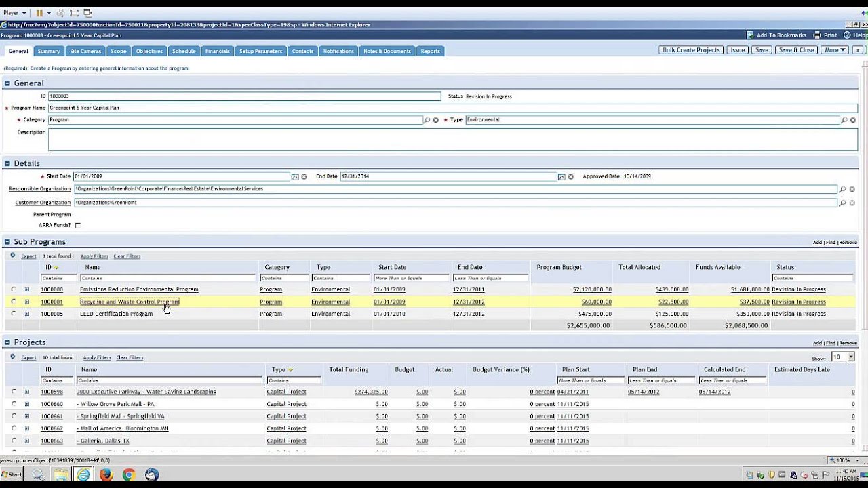Image resolution: width=868 pixels, height=488 pixels.
Task: Clear the Category field with its X icon
Action: coord(436,120)
